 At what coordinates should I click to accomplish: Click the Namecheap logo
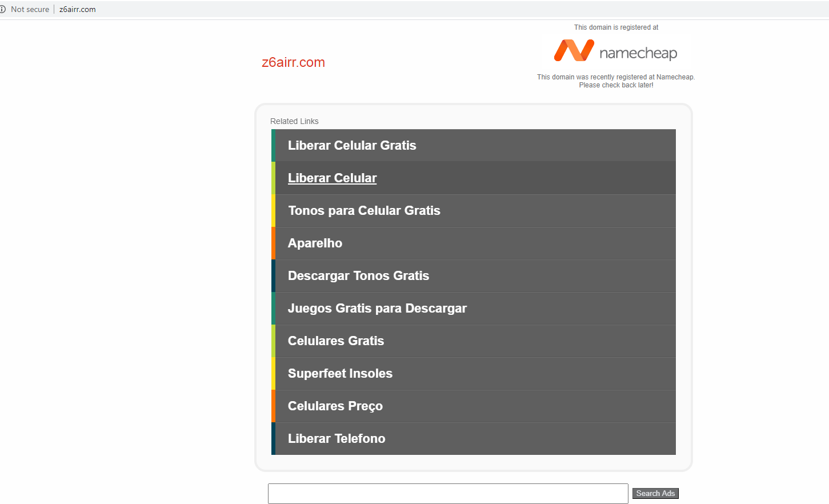pos(615,51)
